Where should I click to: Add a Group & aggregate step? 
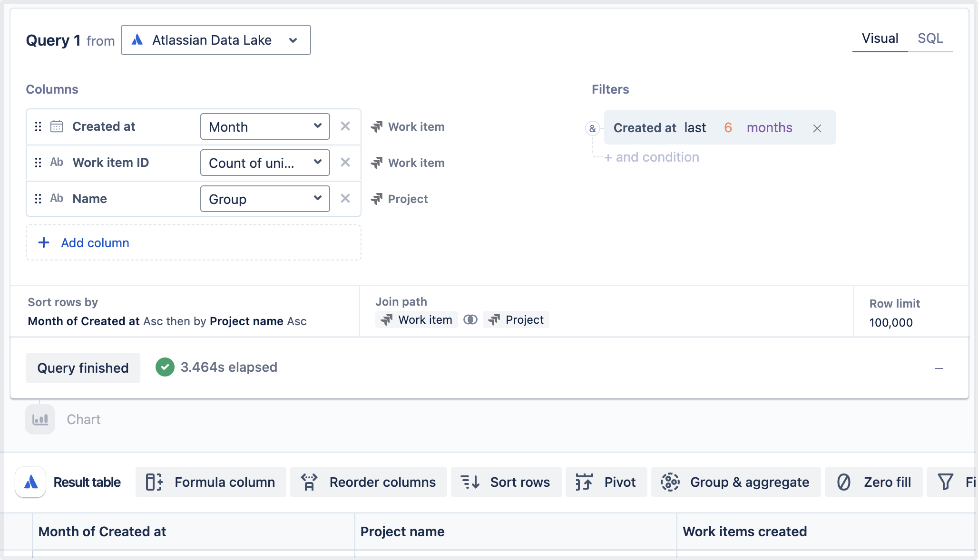click(x=736, y=482)
